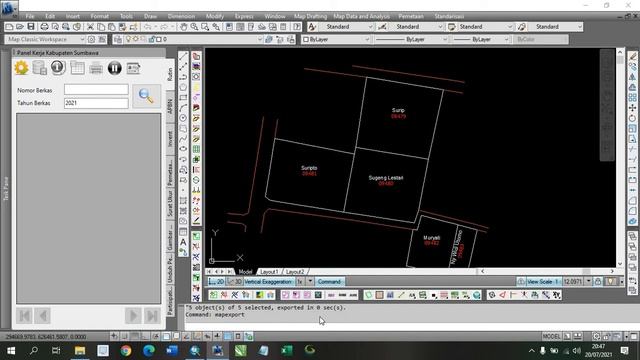Toggle the Command button in the map bar
This screenshot has height=360, width=640.
[x=329, y=282]
